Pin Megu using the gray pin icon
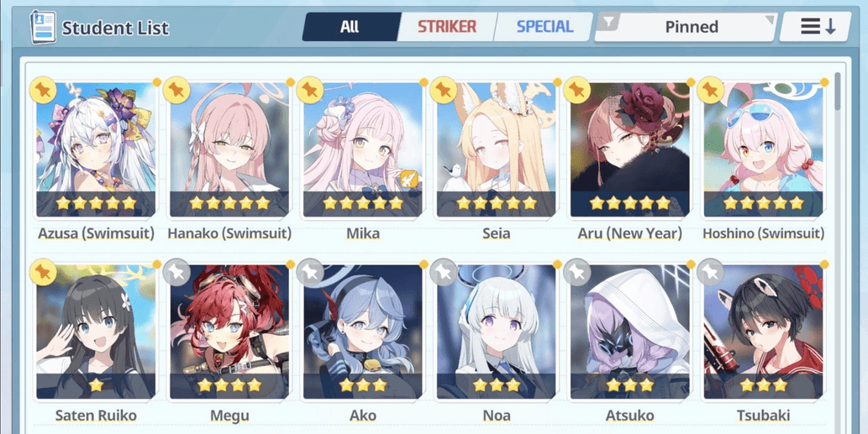This screenshot has width=868, height=434. (176, 272)
